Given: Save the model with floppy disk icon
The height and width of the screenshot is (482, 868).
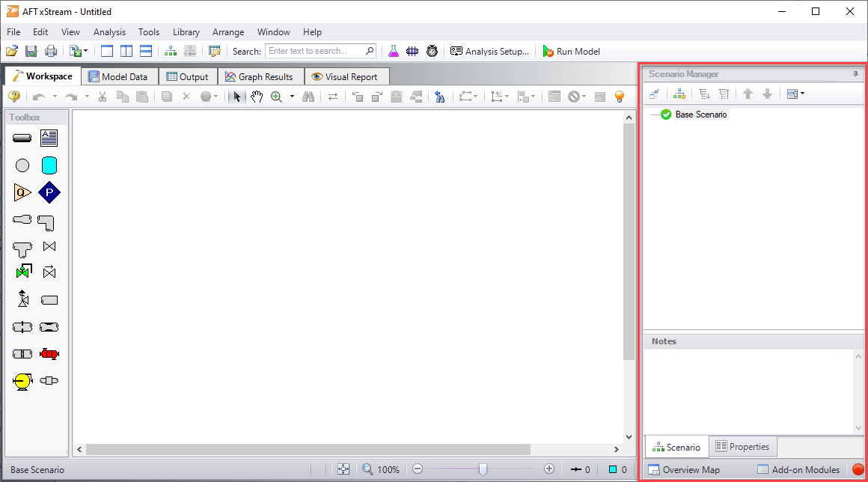Looking at the screenshot, I should coord(31,52).
